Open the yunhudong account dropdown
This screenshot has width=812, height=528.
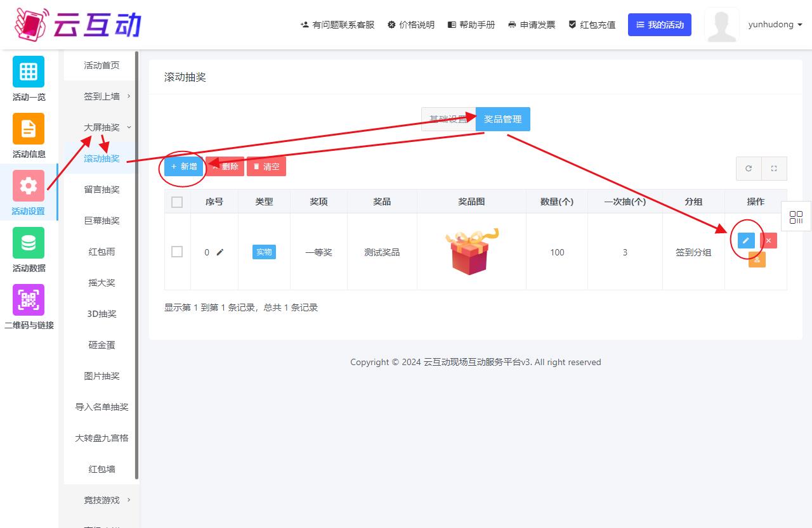[775, 25]
